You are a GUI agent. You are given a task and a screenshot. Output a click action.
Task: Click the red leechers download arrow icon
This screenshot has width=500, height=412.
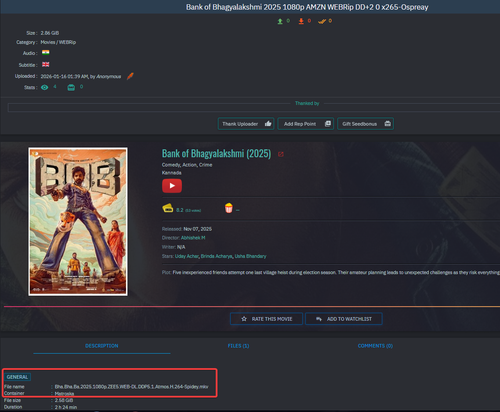301,21
